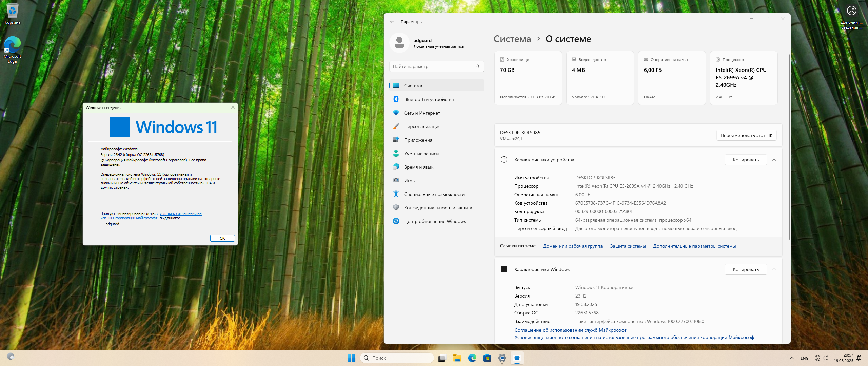Screen dimensions: 868x366
Task: Show hidden tray icons chevron
Action: (x=791, y=358)
